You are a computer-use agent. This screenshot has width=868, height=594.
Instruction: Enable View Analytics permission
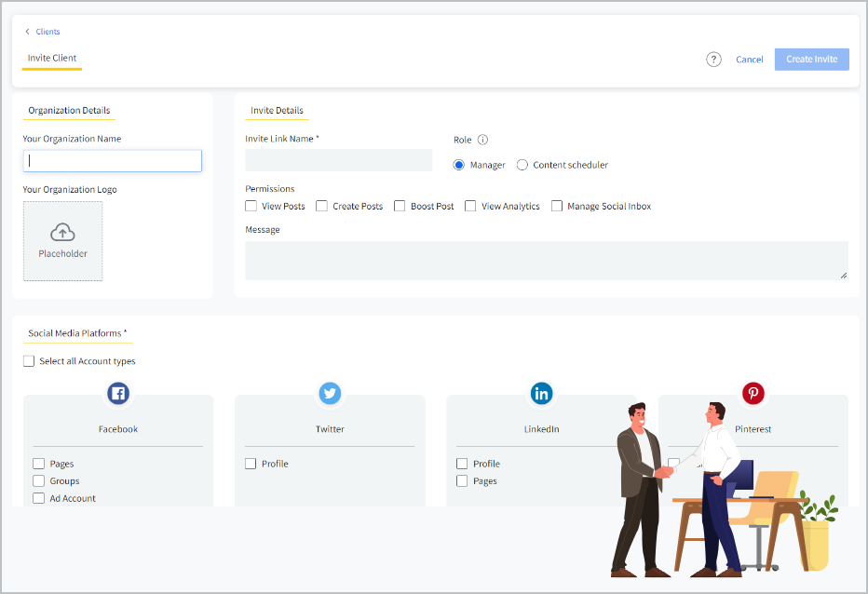coord(470,206)
